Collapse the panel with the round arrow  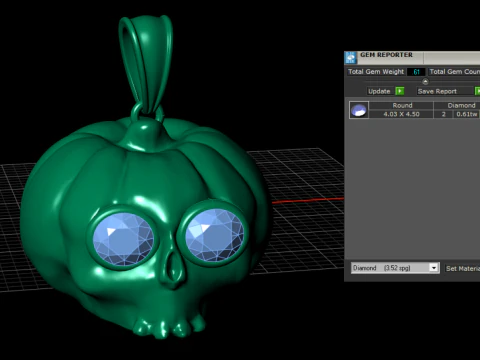425,81
